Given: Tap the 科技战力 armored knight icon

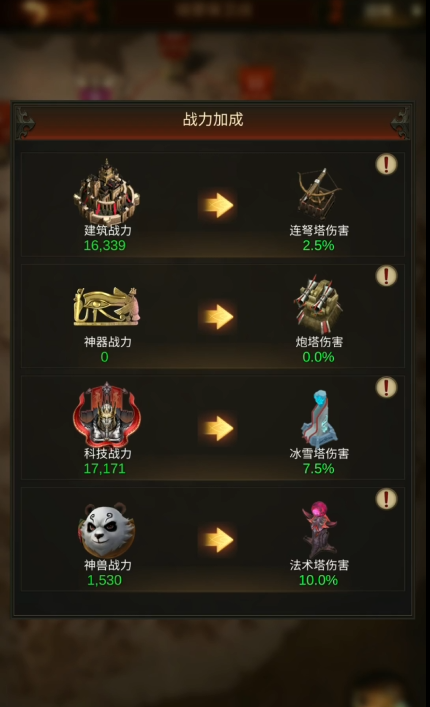Looking at the screenshot, I should point(107,415).
